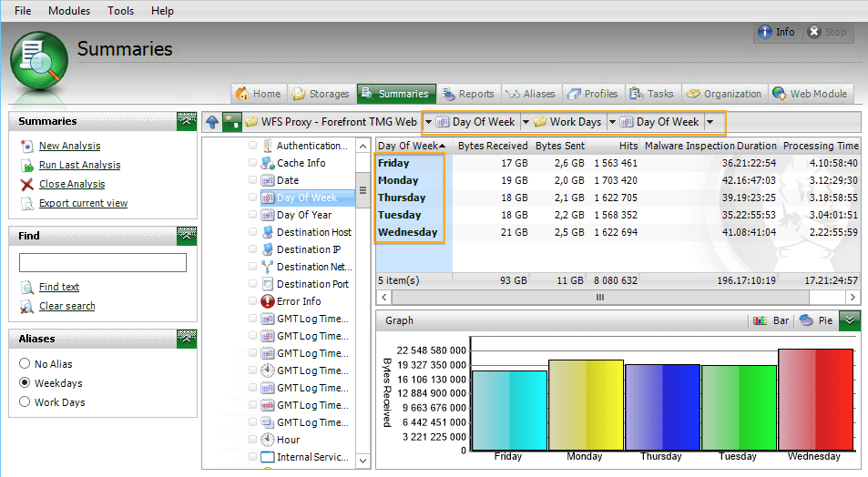The width and height of the screenshot is (868, 477).
Task: Open dropdown arrow after Work Days breadcrumb
Action: pyautogui.click(x=612, y=122)
